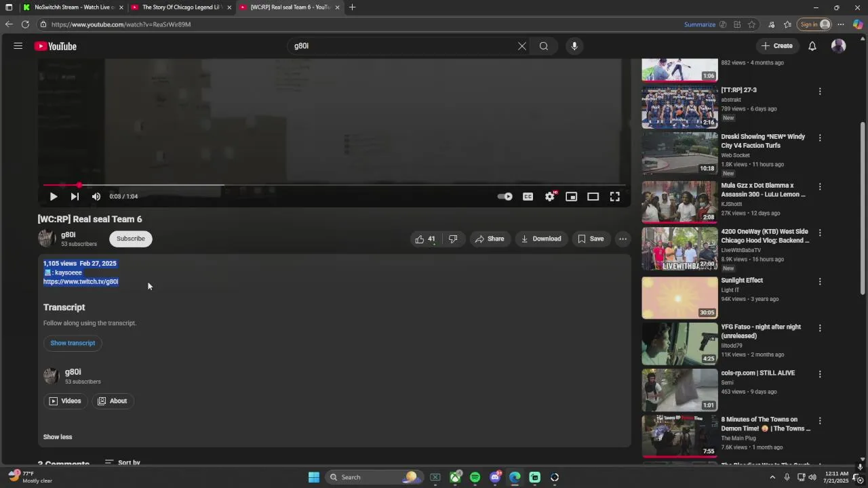Open YouTube notifications bell
This screenshot has width=868, height=488.
812,46
